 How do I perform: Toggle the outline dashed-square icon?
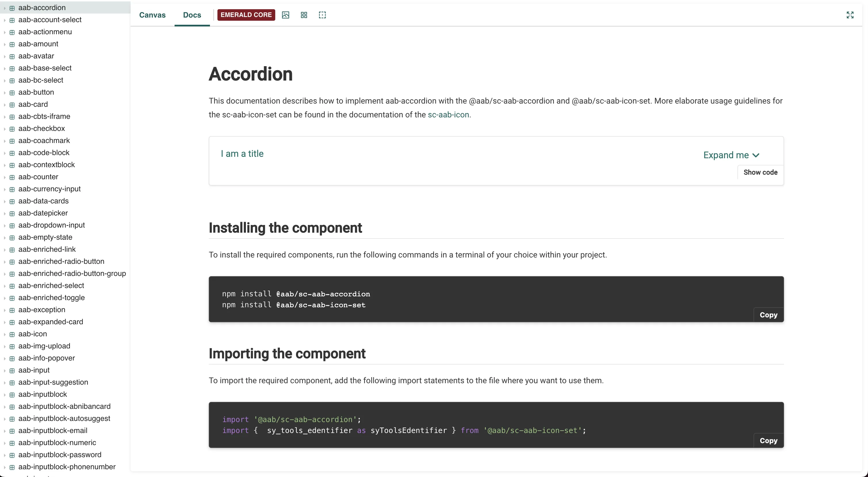[x=322, y=15]
